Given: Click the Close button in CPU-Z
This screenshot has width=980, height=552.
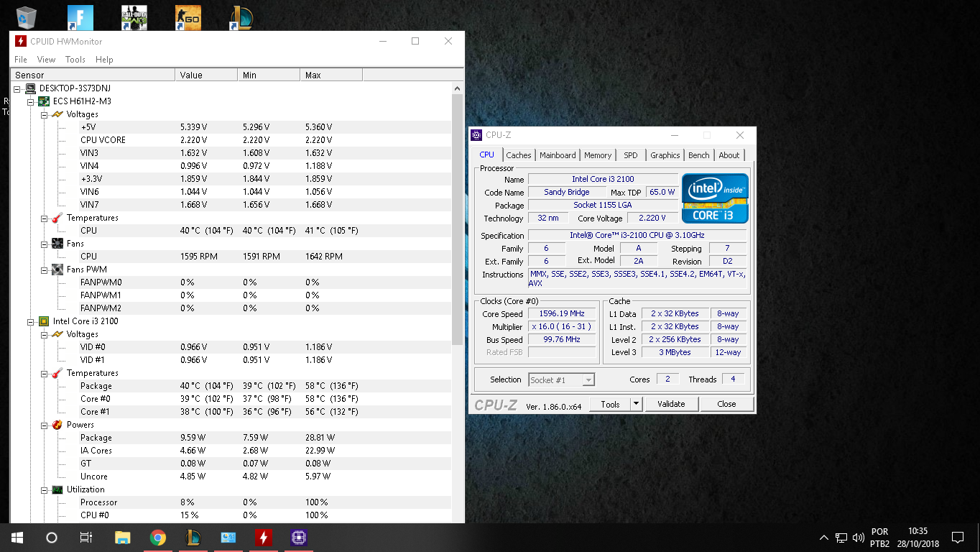Looking at the screenshot, I should 726,404.
